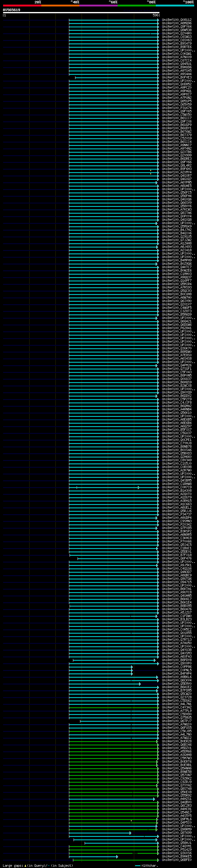Select the UniRef100_Q3UXS6 label
The height and width of the screenshot is (868, 197).
[177, 853]
